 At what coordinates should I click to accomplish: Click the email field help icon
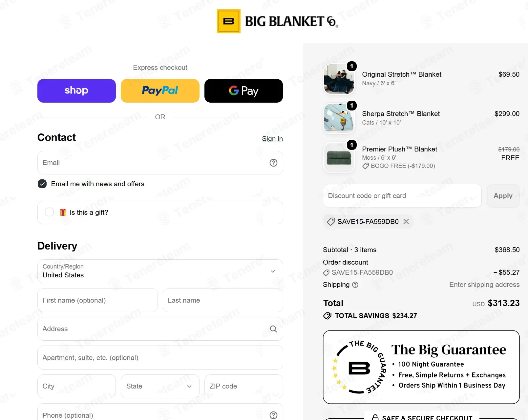pos(273,163)
